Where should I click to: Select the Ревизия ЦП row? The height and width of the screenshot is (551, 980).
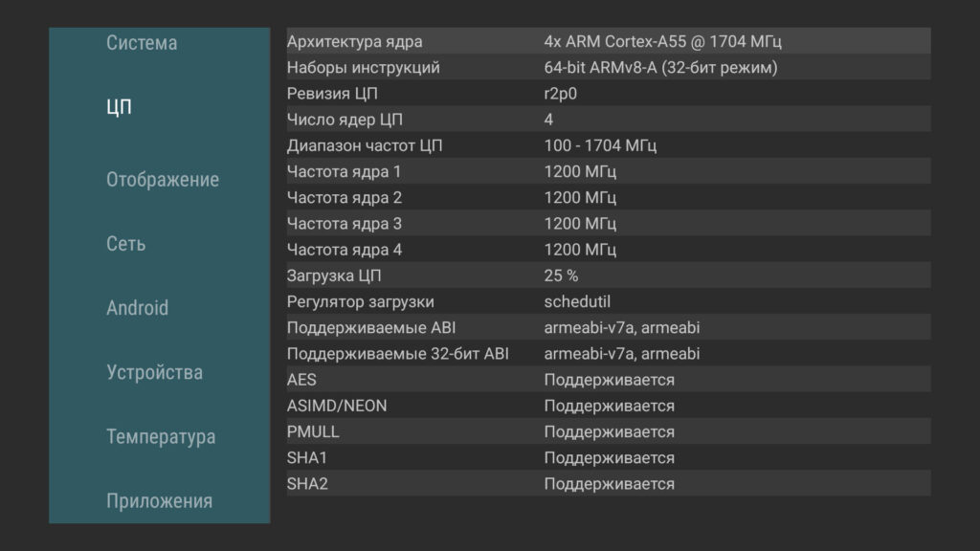(608, 94)
